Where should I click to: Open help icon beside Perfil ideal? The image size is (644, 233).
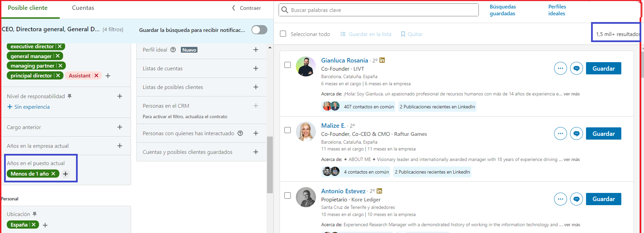coord(173,50)
